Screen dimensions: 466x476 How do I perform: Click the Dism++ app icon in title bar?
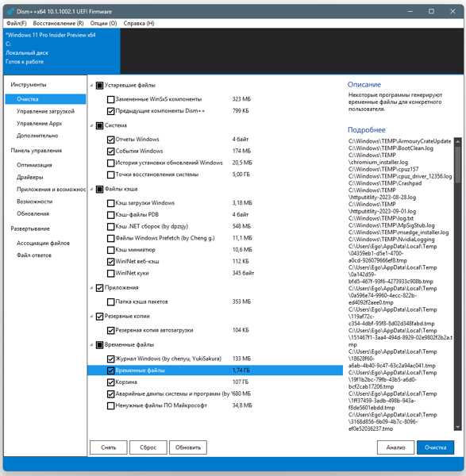10,12
